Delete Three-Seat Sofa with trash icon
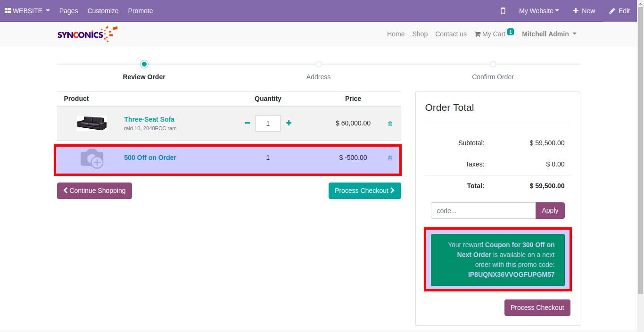 (x=390, y=124)
